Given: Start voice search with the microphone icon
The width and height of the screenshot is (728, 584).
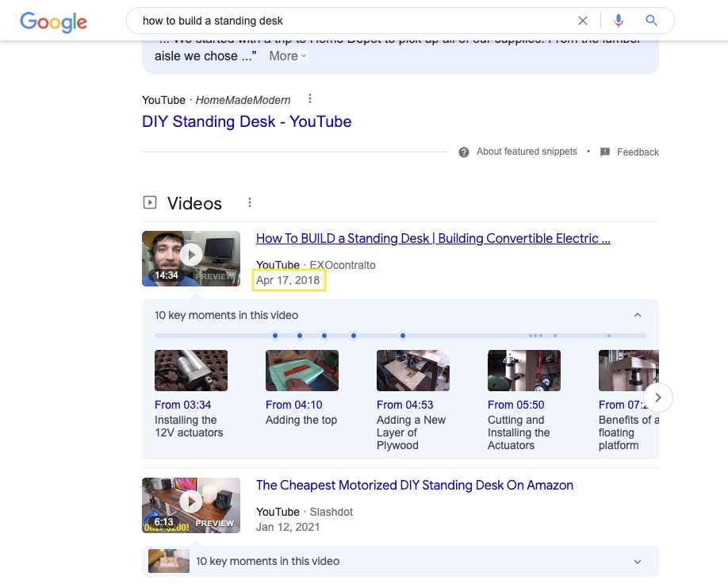Looking at the screenshot, I should pos(619,21).
